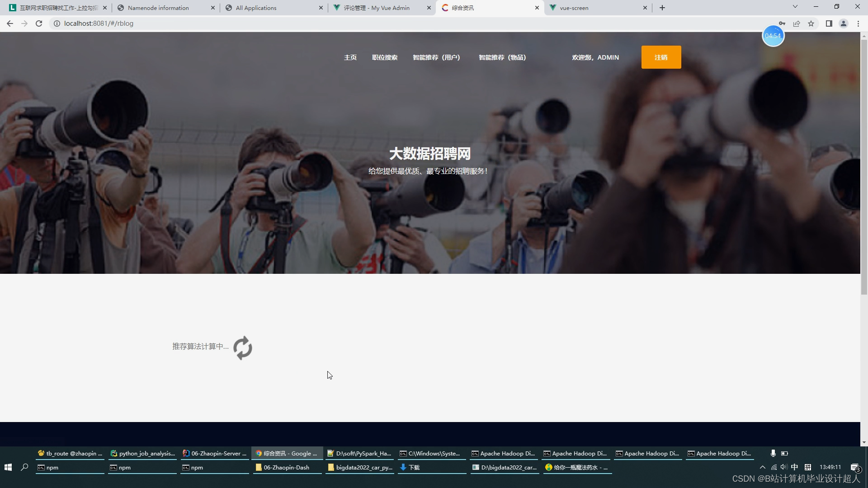Open Chrome's three-dot menu

[858, 23]
